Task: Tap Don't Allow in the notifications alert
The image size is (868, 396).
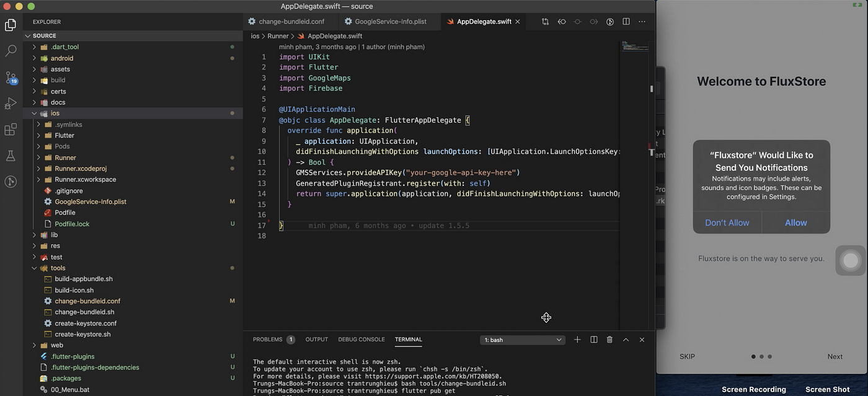Action: click(727, 222)
